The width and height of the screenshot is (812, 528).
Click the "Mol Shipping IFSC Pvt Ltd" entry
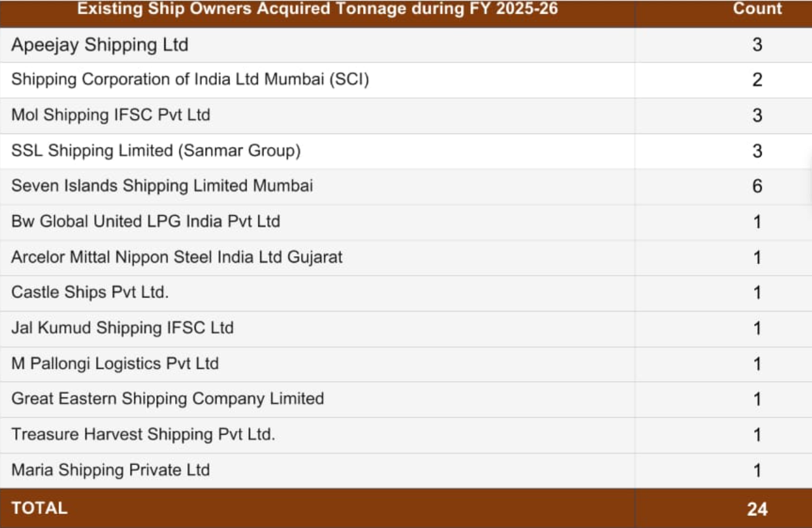[x=110, y=115]
